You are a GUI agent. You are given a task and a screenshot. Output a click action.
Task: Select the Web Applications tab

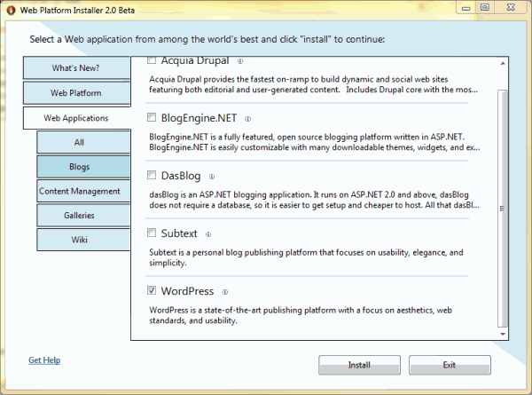[76, 118]
